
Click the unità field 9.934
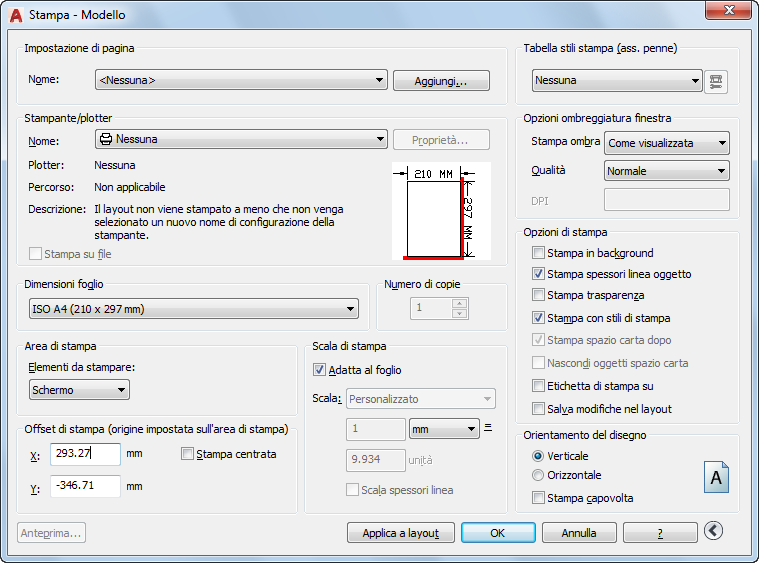tap(376, 460)
